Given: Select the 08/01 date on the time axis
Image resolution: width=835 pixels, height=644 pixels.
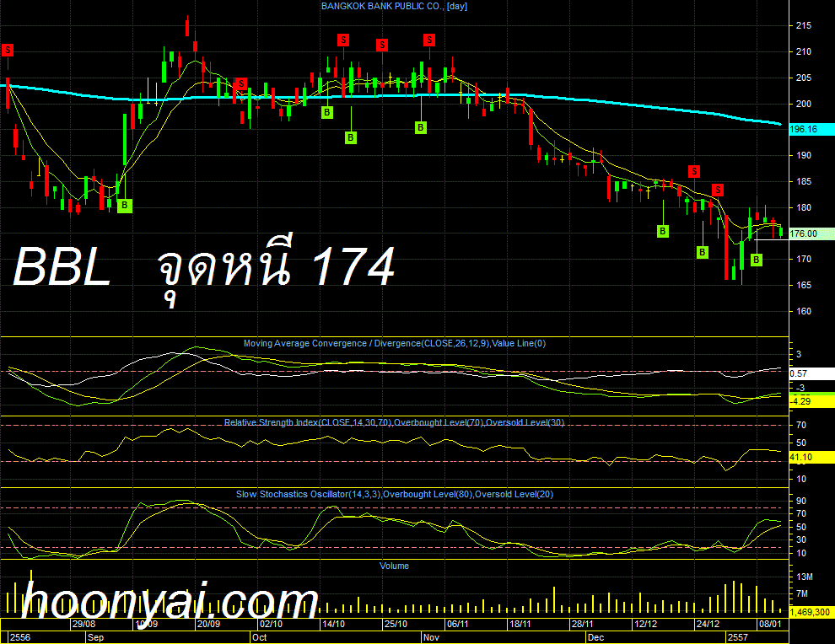Looking at the screenshot, I should [x=770, y=624].
